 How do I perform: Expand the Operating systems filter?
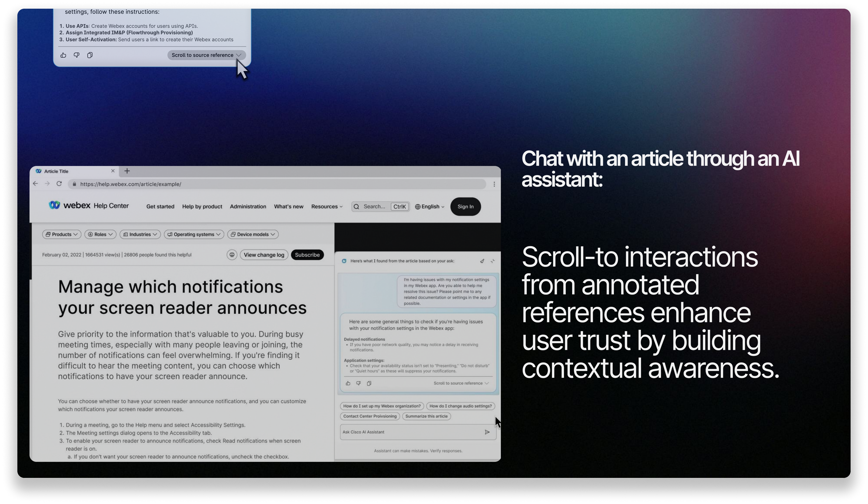click(x=194, y=234)
